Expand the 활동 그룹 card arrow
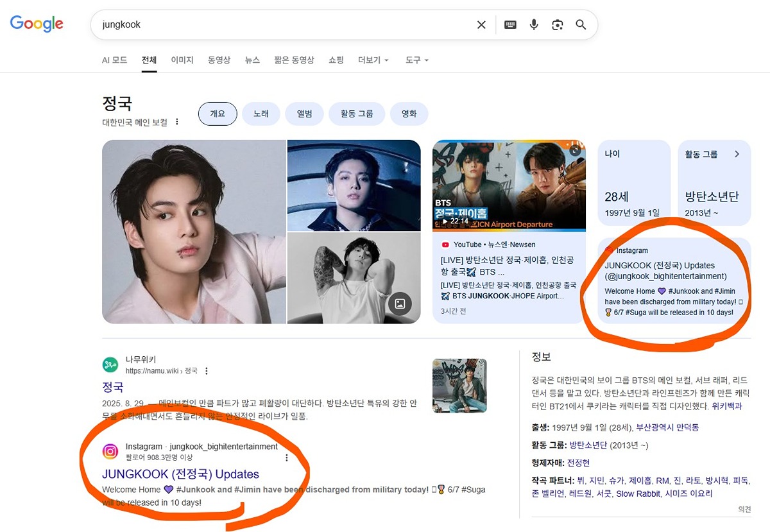Viewport: 770px width, 532px height. coord(737,154)
